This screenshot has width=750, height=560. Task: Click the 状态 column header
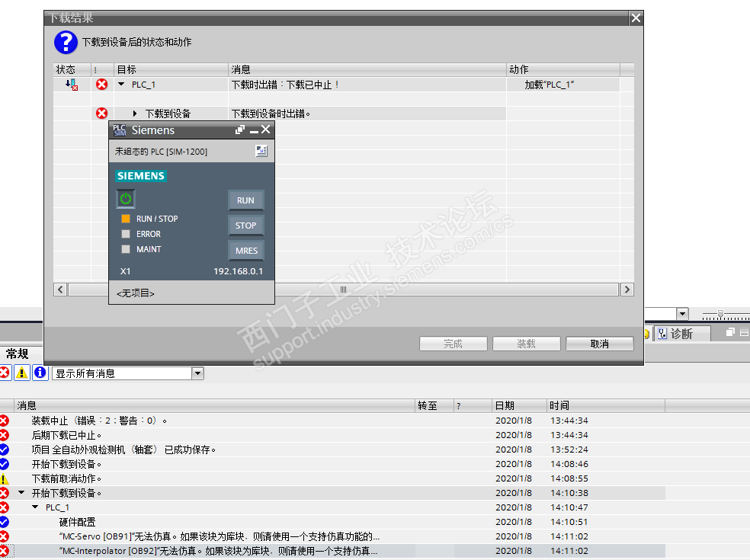tap(72, 70)
